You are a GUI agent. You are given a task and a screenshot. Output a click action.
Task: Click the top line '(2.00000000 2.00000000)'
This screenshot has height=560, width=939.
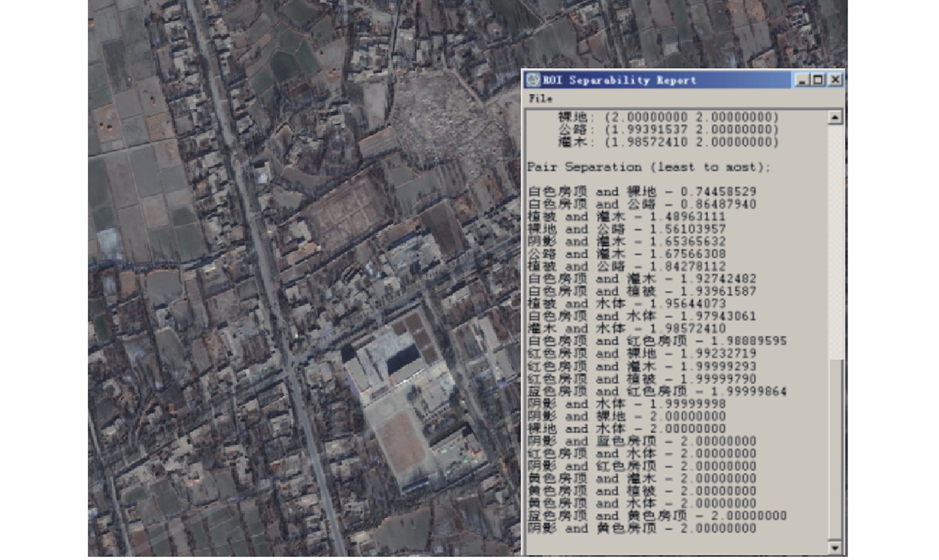point(668,117)
